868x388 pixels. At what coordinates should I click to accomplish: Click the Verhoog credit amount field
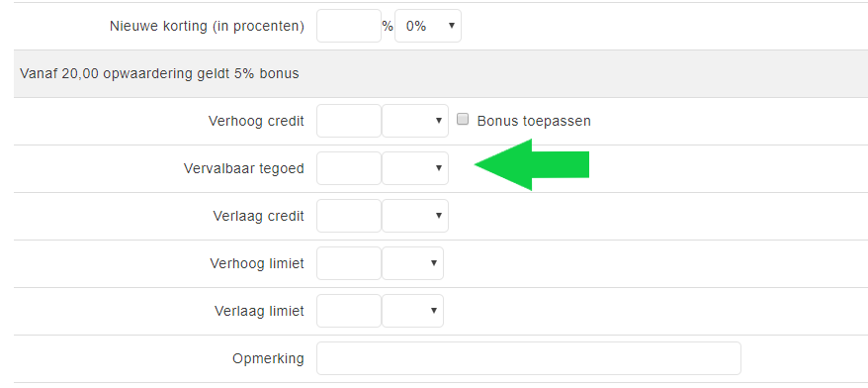click(349, 121)
